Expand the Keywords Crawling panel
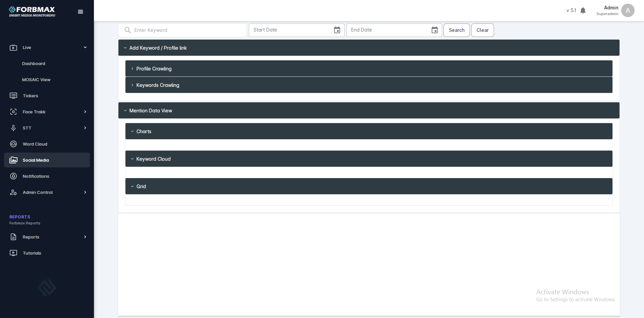 pos(369,85)
